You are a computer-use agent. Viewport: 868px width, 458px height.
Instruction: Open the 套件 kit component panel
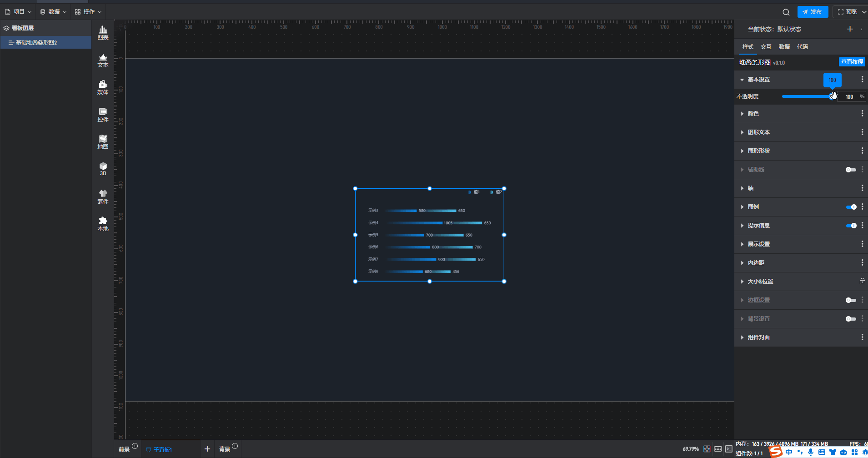[103, 196]
